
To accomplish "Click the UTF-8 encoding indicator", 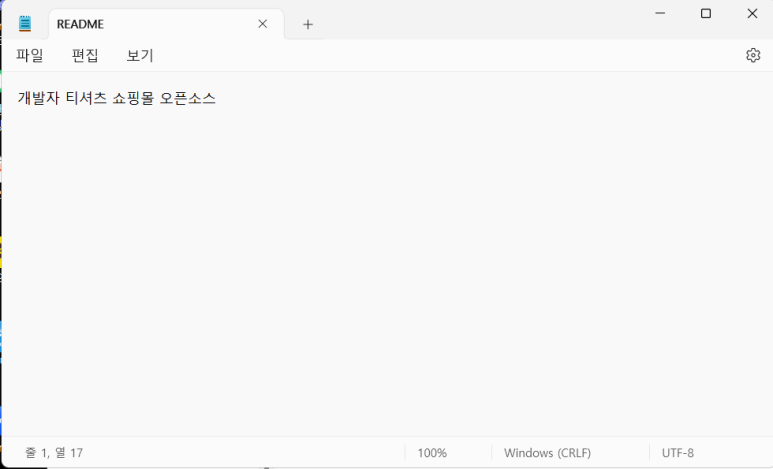I will coord(677,452).
